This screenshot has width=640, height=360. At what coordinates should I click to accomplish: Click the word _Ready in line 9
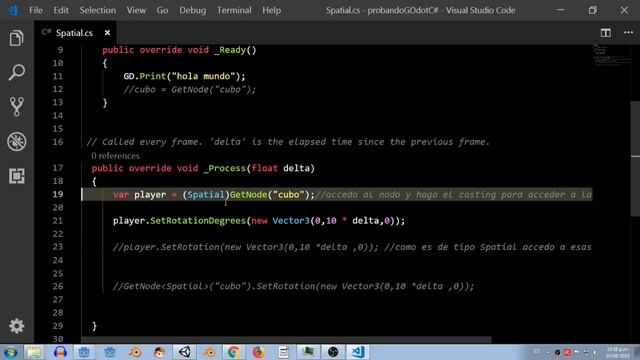point(230,50)
